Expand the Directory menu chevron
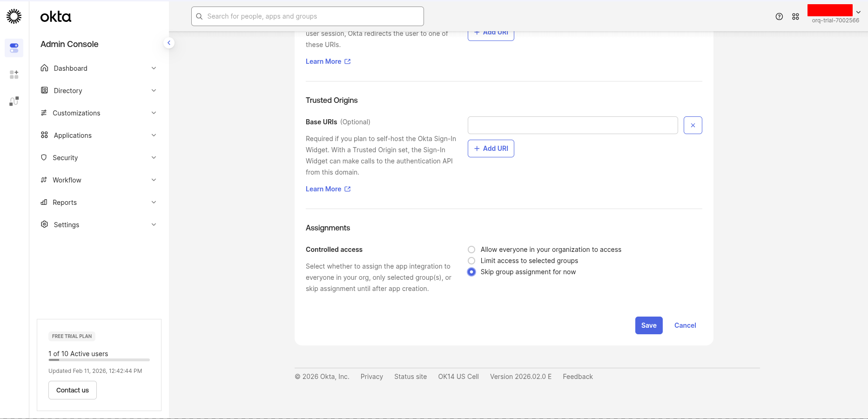 tap(154, 91)
